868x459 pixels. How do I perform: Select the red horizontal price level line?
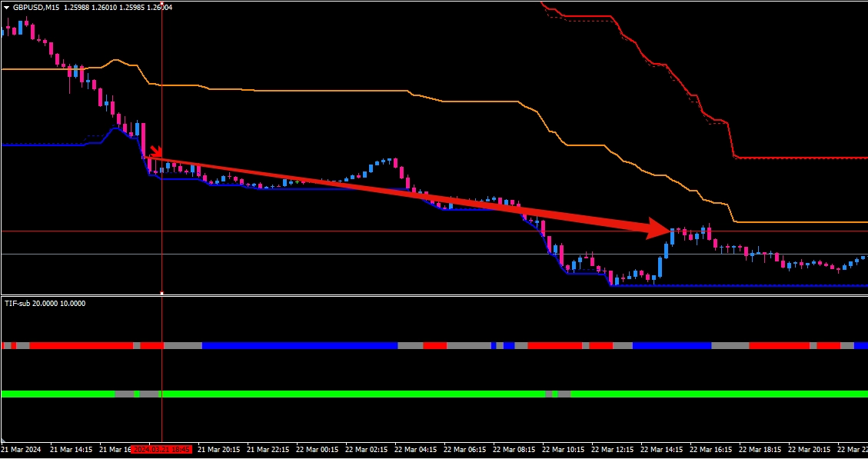click(384, 231)
